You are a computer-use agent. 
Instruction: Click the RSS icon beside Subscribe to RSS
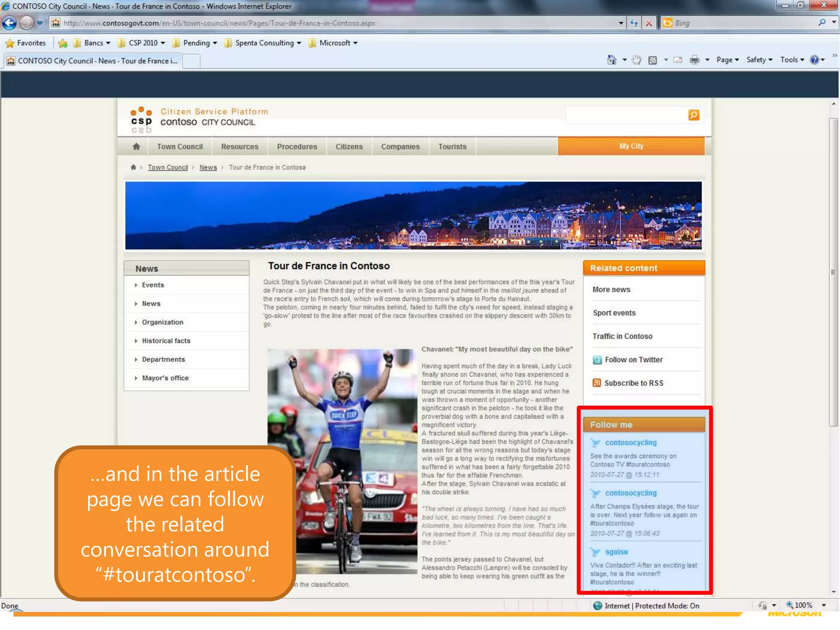(x=597, y=383)
